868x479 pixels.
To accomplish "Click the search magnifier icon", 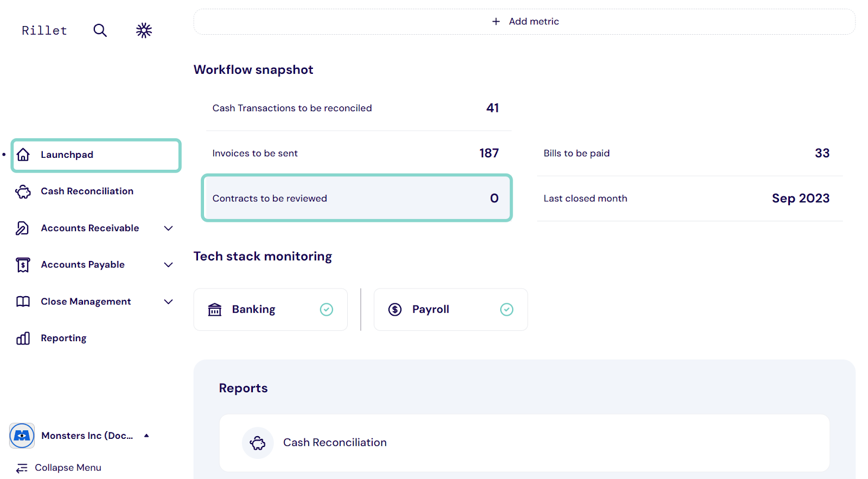I will point(100,30).
